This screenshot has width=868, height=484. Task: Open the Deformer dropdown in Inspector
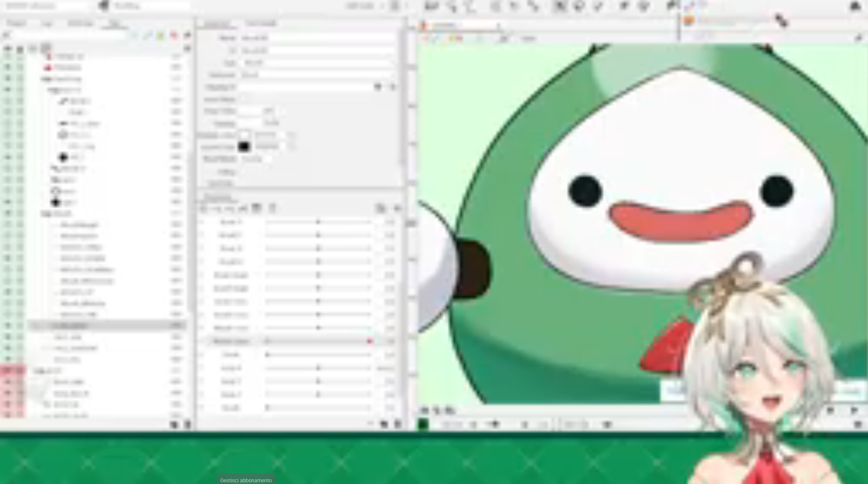click(x=317, y=75)
